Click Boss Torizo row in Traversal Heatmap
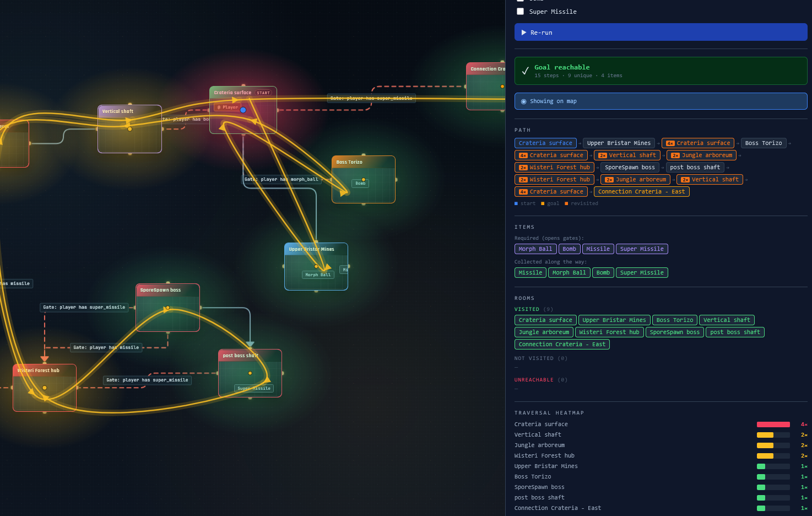The width and height of the screenshot is (812, 516). pyautogui.click(x=661, y=477)
